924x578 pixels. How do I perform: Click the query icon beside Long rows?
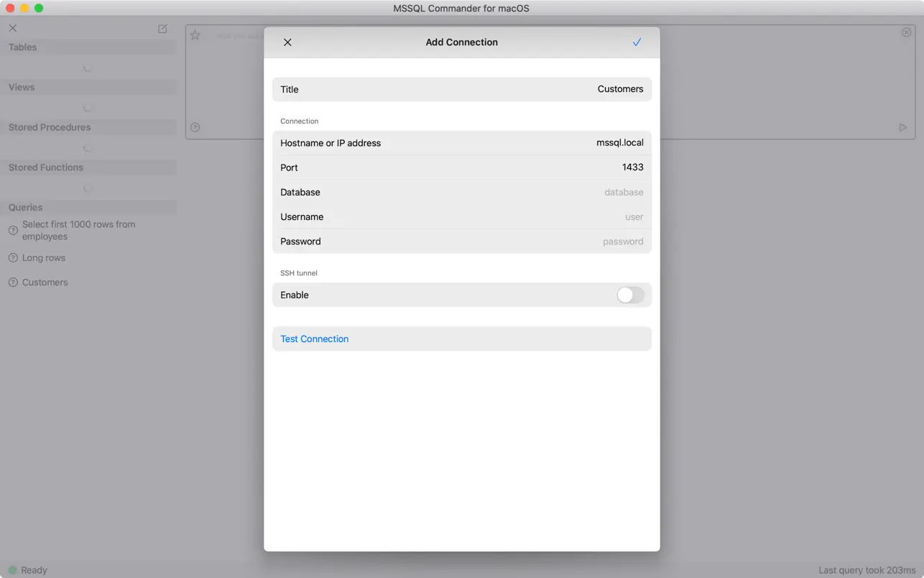[13, 257]
